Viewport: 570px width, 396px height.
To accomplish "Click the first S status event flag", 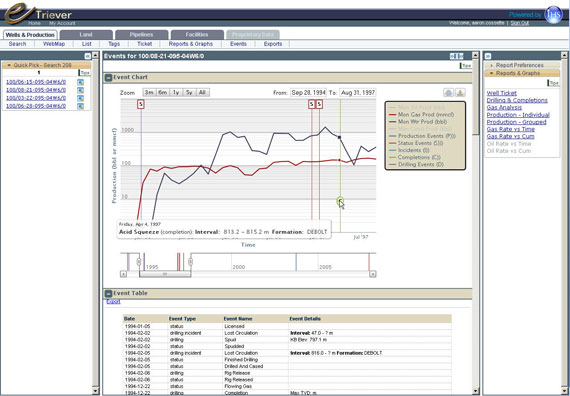I will coord(141,104).
